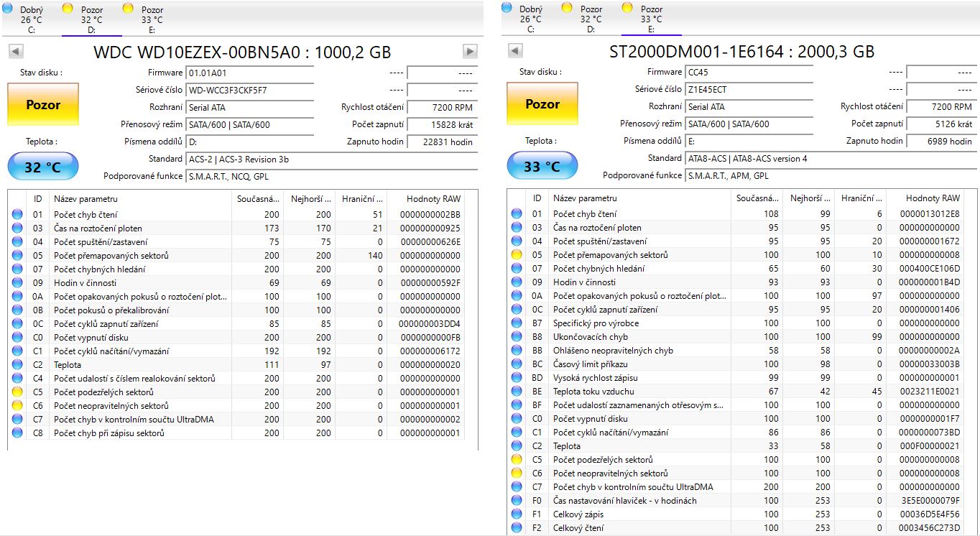Click yellow status icon for C6 in WDC list

pyautogui.click(x=17, y=406)
